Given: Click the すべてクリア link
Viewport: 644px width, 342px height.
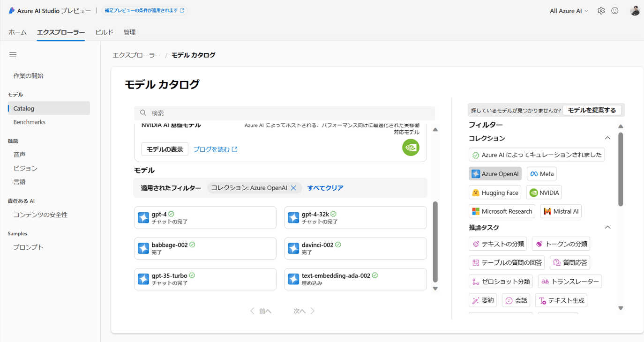Looking at the screenshot, I should [325, 188].
